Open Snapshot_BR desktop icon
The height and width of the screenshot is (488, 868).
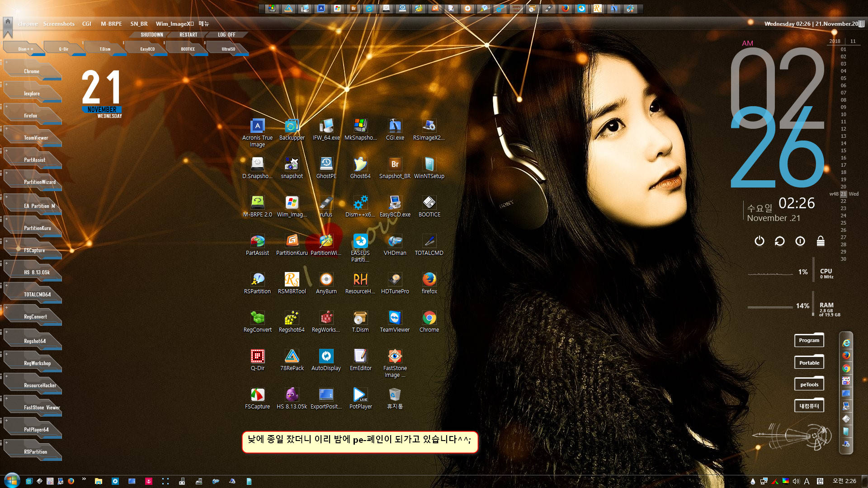[395, 168]
